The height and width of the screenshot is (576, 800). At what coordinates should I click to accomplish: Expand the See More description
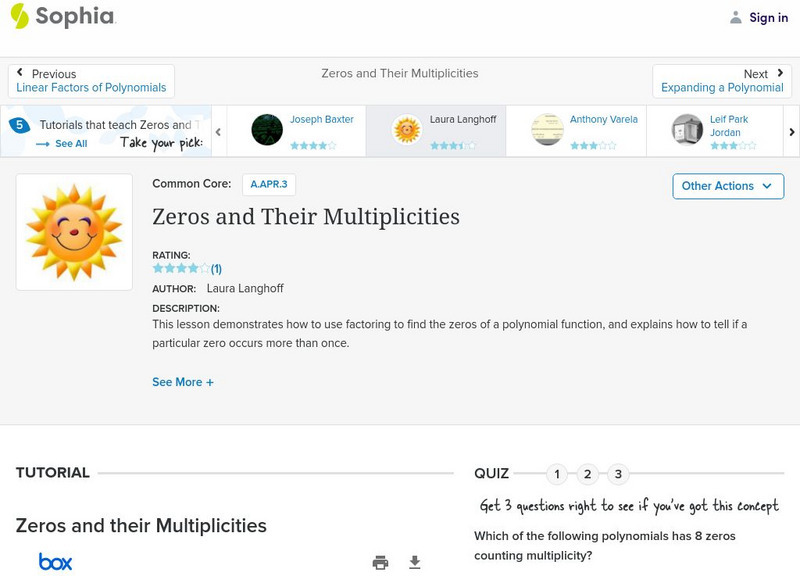(x=182, y=382)
